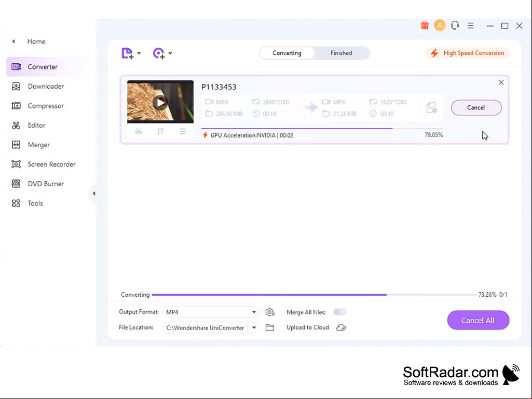Toggle Merge All Files switch
Viewport: 532px width, 399px height.
[x=339, y=312]
